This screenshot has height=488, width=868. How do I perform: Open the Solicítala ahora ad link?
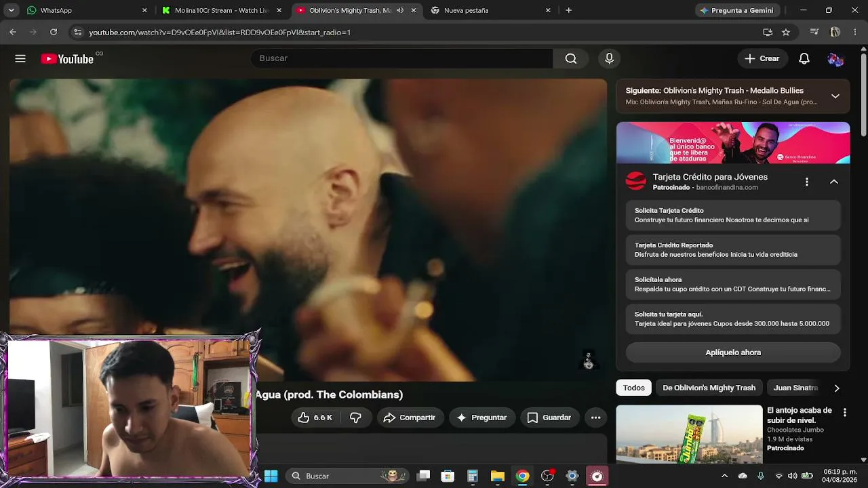[733, 285]
